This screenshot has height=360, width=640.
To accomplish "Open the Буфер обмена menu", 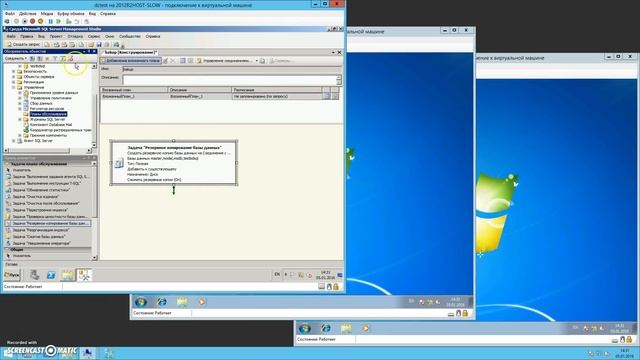I will click(x=71, y=13).
